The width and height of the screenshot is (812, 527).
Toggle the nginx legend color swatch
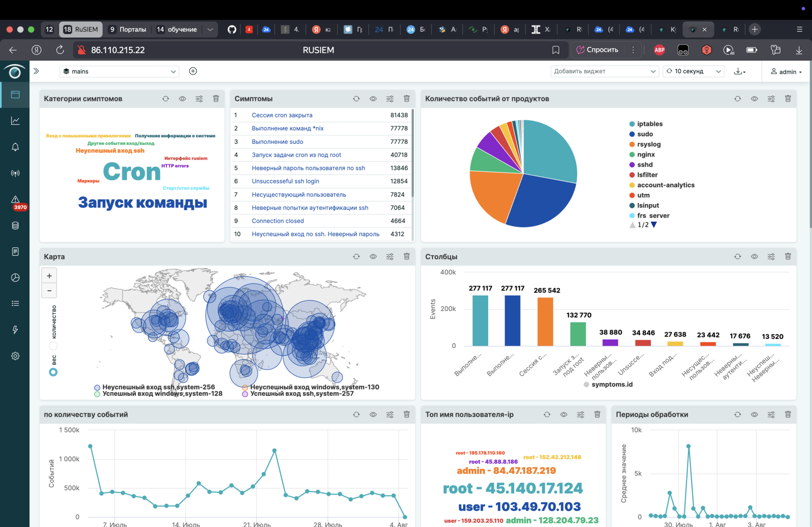pyautogui.click(x=632, y=155)
